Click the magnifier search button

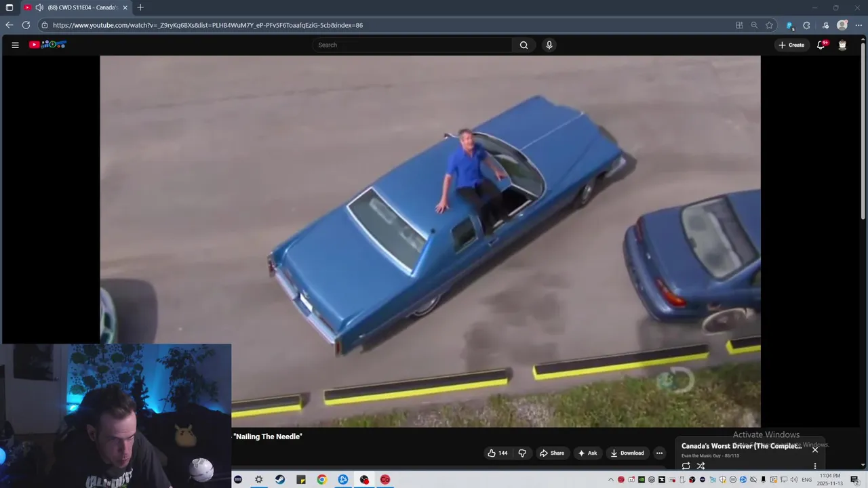point(524,45)
